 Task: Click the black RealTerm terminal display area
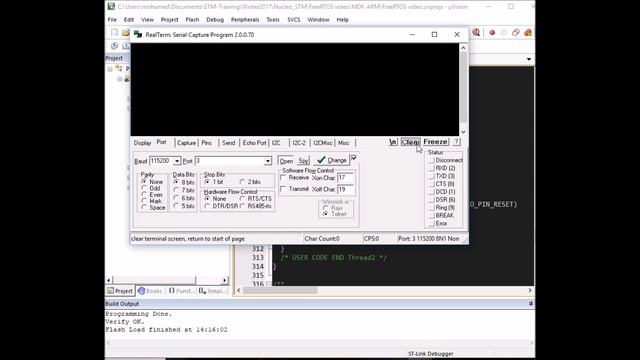295,89
